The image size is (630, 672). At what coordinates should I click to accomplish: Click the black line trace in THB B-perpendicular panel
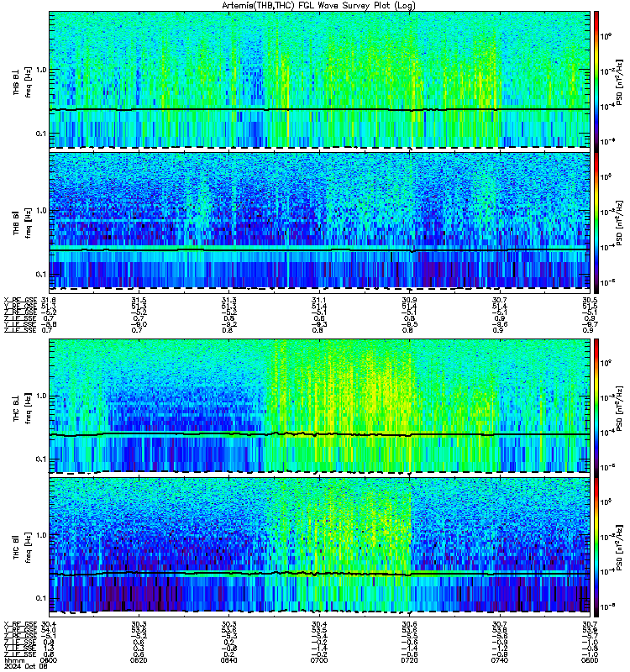[319, 109]
